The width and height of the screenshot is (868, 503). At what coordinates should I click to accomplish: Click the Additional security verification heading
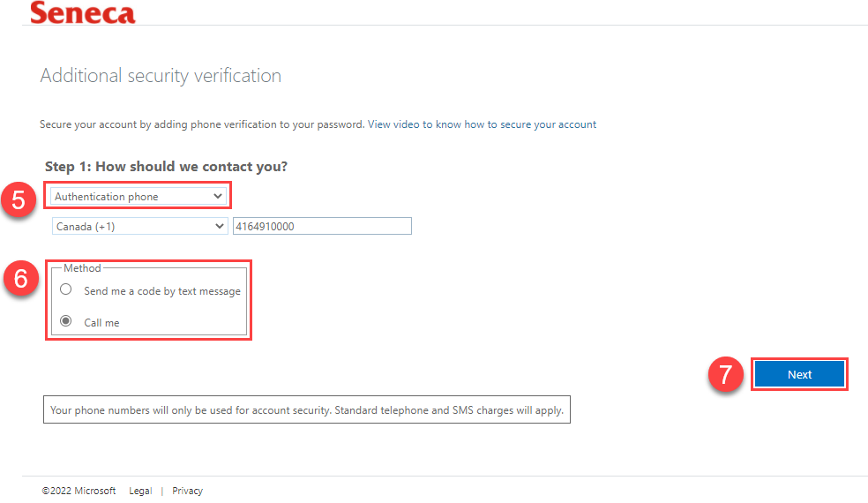point(161,76)
